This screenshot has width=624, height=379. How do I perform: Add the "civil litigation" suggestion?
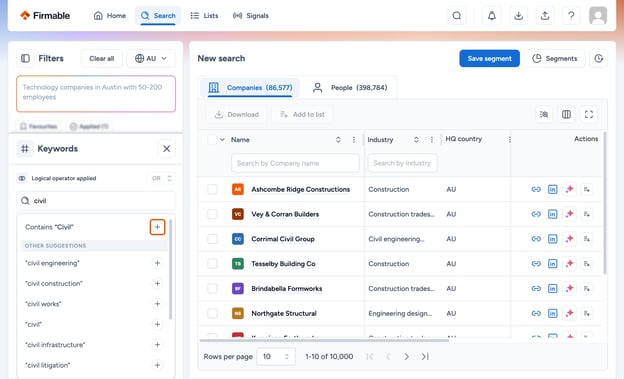[x=158, y=365]
